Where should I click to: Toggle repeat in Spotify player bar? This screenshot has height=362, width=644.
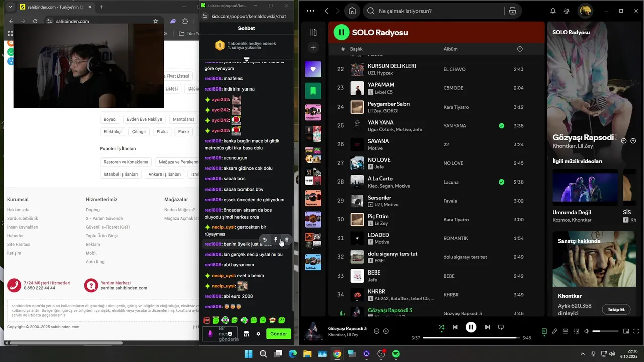pos(501,327)
